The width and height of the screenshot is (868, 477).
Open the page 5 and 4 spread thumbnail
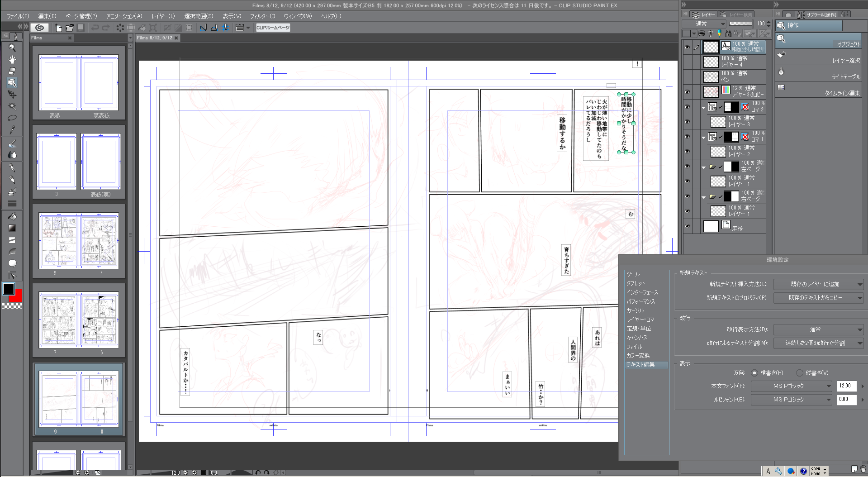click(79, 241)
